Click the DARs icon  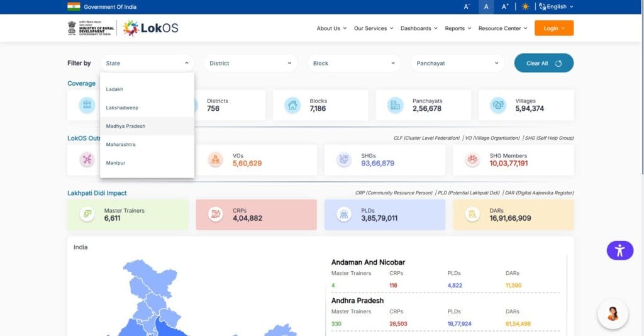coord(472,214)
